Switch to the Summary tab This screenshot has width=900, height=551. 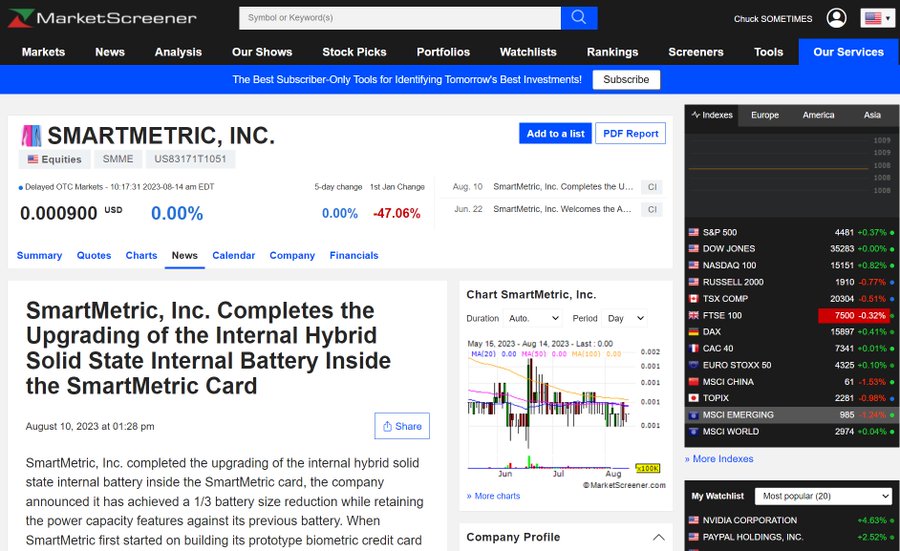point(39,255)
